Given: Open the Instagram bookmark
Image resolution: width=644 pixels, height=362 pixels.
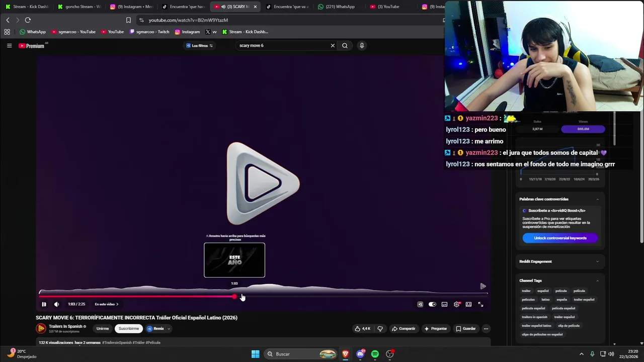Looking at the screenshot, I should click(x=187, y=32).
